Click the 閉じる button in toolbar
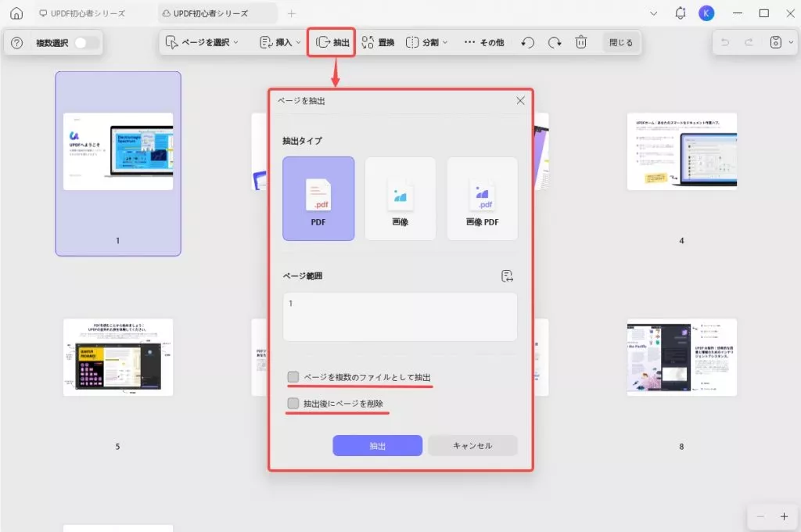The height and width of the screenshot is (532, 801). pos(620,42)
